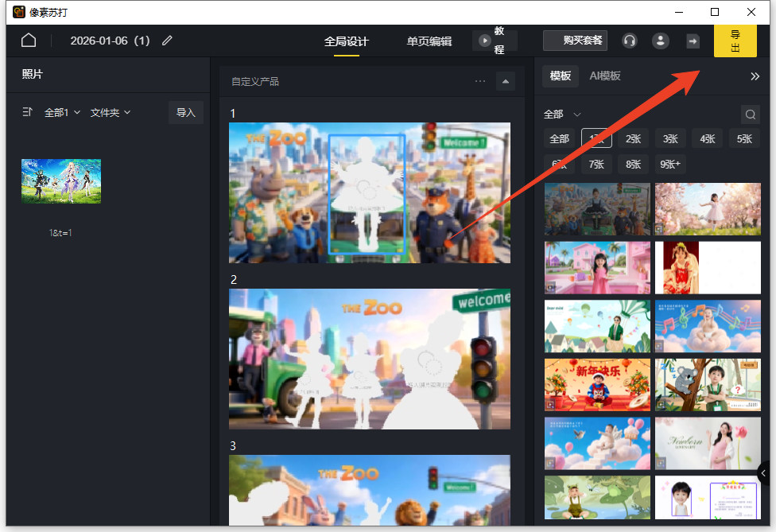Filter templates by 8张

[x=634, y=164]
